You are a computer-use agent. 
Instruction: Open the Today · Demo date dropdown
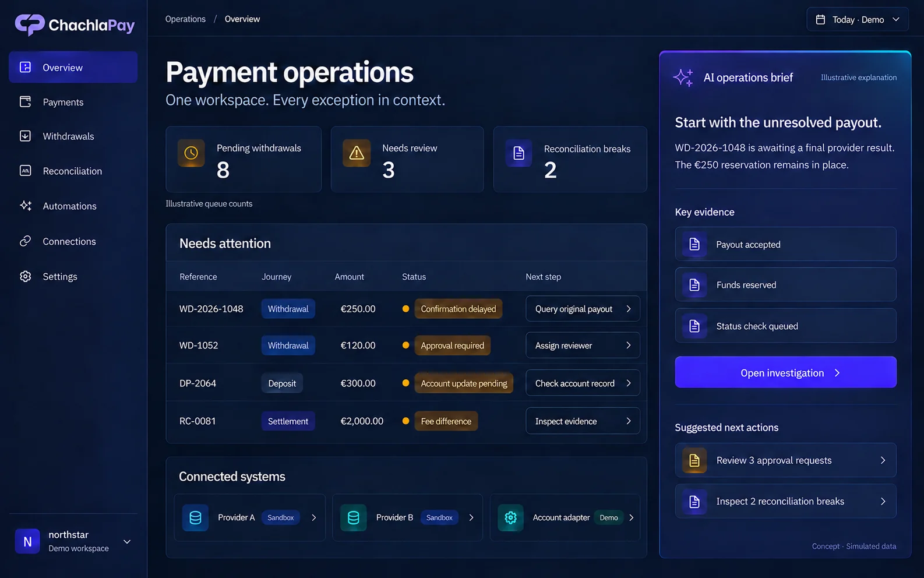tap(858, 19)
